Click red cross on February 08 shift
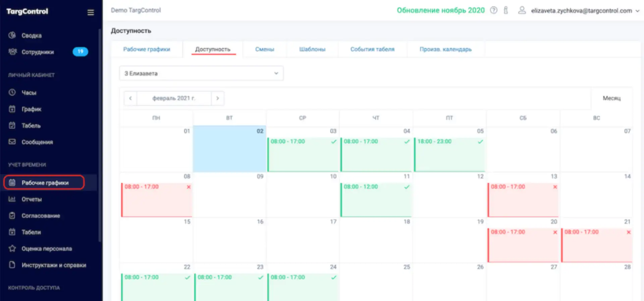Screen dimensions: 644x301 189,187
